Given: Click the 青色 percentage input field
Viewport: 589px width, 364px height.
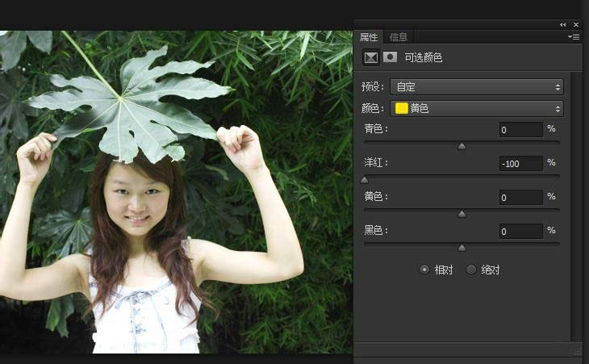Looking at the screenshot, I should [x=521, y=130].
